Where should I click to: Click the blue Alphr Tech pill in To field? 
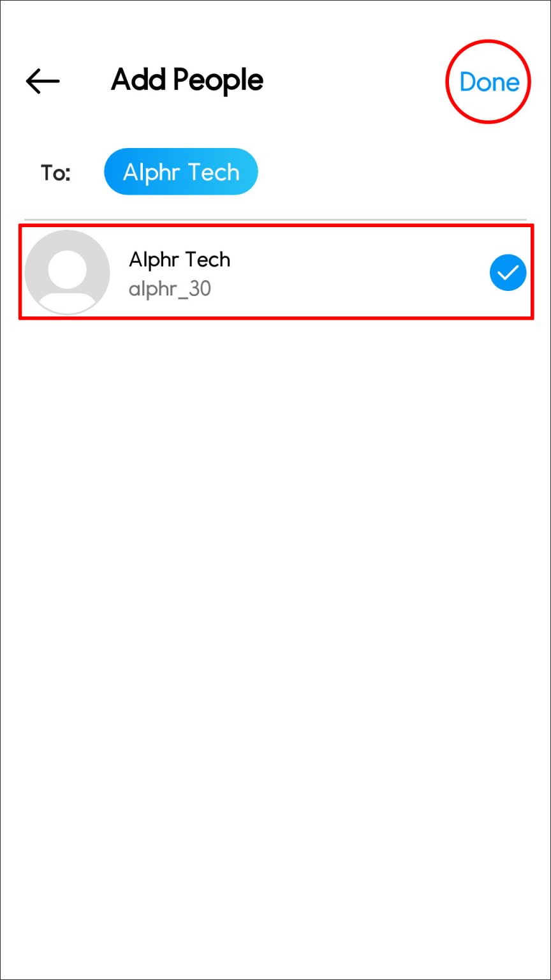[x=180, y=171]
